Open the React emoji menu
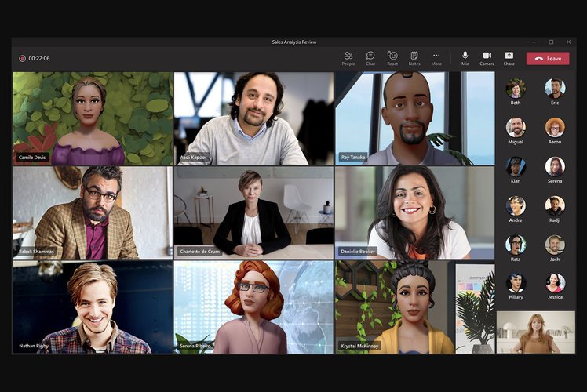587x392 pixels. point(392,58)
